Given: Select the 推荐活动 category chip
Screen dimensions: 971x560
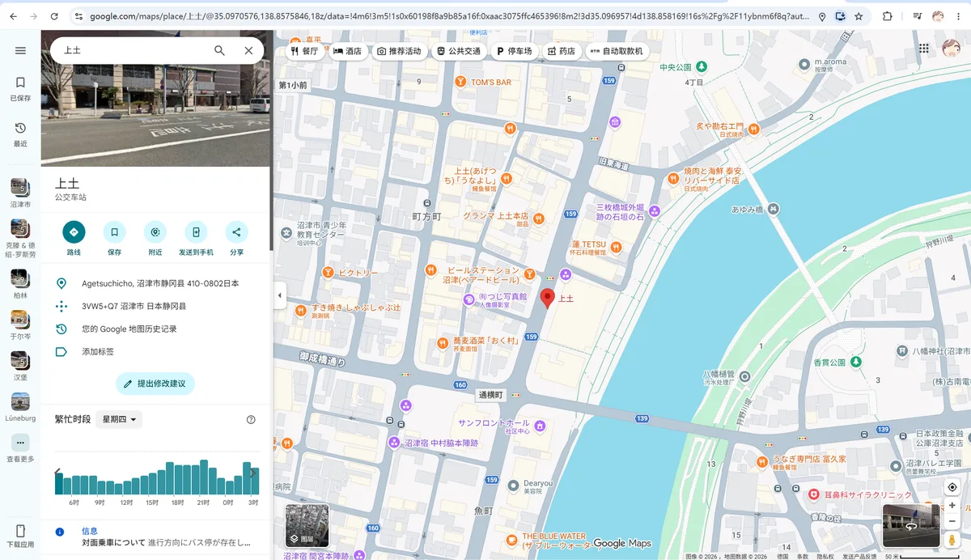Looking at the screenshot, I should (399, 51).
